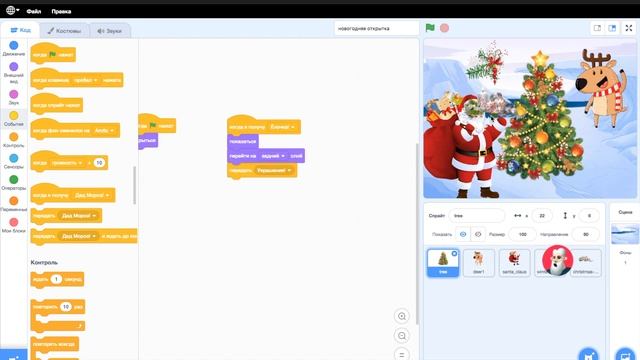The height and width of the screenshot is (360, 640).
Task: Select the stage backdrop thumbnail under Сцена
Action: [x=624, y=234]
